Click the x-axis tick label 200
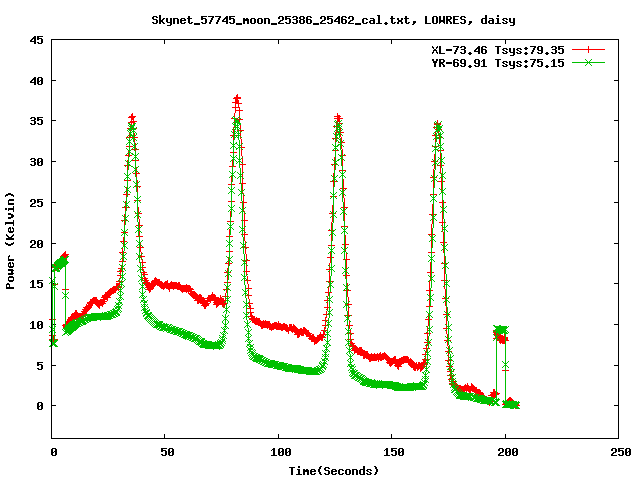 507,452
